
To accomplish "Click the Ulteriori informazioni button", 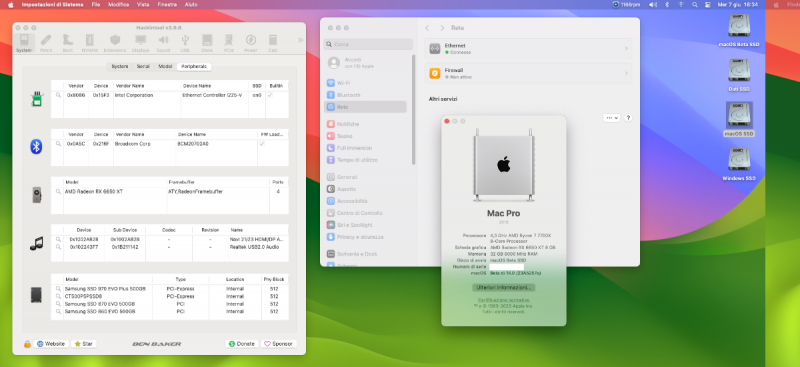I will 504,288.
